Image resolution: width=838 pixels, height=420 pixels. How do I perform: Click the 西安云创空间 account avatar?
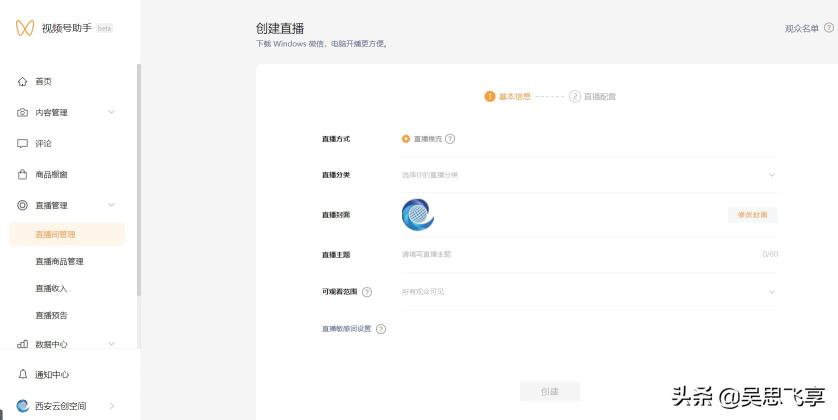tap(22, 406)
